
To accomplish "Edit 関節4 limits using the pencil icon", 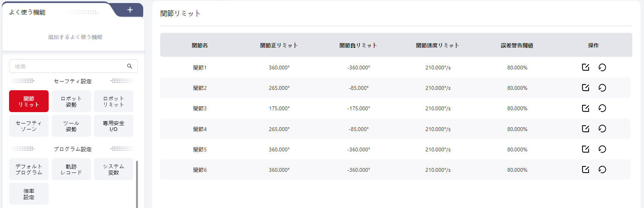I will [585, 129].
